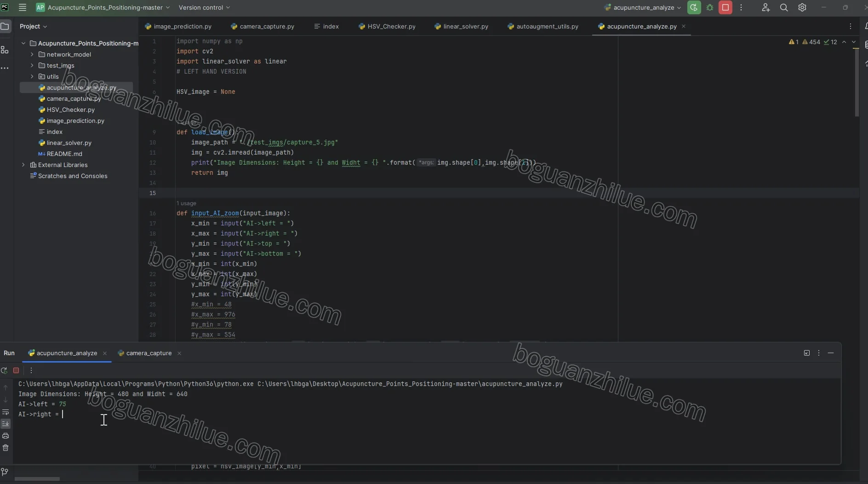The height and width of the screenshot is (484, 868).
Task: Close the acupuncture_analyze.py editor tab
Action: [684, 26]
